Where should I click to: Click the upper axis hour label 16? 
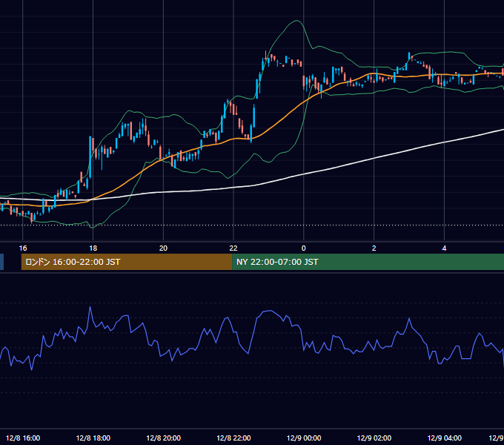[23, 248]
